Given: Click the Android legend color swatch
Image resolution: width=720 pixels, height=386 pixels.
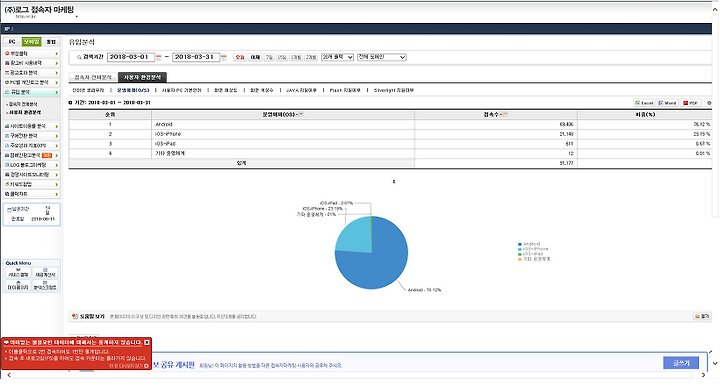Looking at the screenshot, I should pyautogui.click(x=520, y=244).
